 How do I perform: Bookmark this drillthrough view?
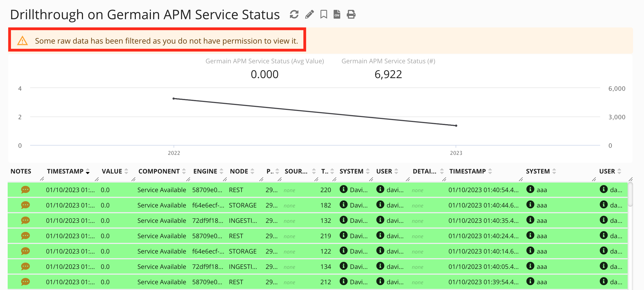tap(324, 14)
